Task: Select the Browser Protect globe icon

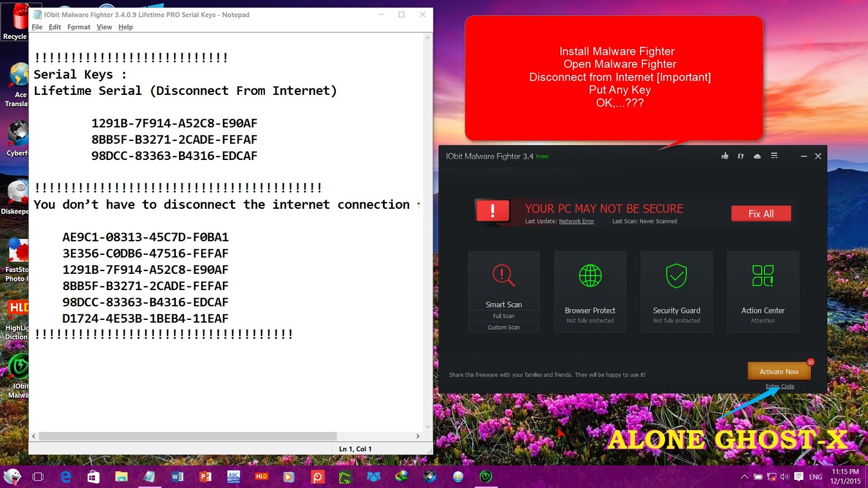Action: [590, 275]
